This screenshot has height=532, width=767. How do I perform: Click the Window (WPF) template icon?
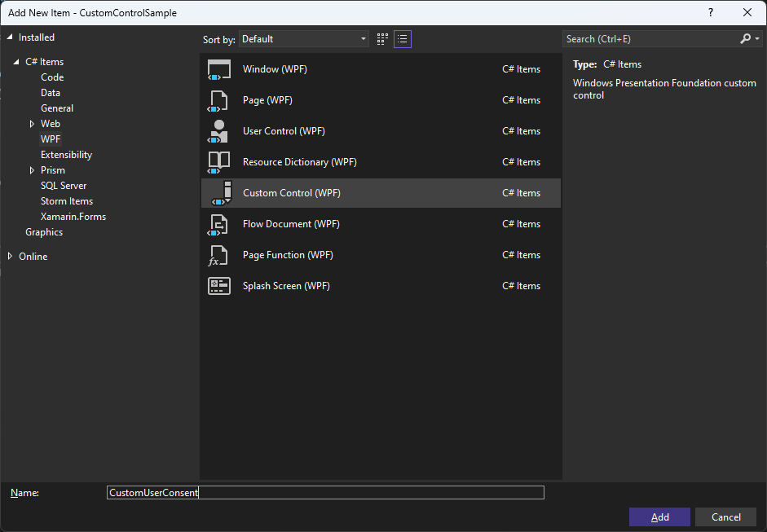[x=218, y=69]
